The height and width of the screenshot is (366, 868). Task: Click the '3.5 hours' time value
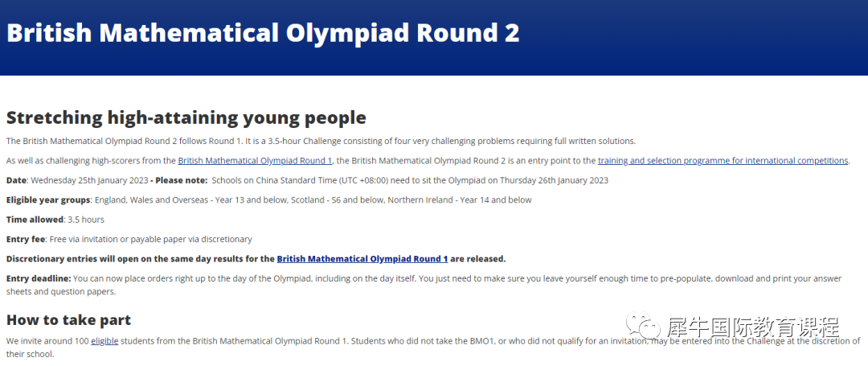point(86,220)
